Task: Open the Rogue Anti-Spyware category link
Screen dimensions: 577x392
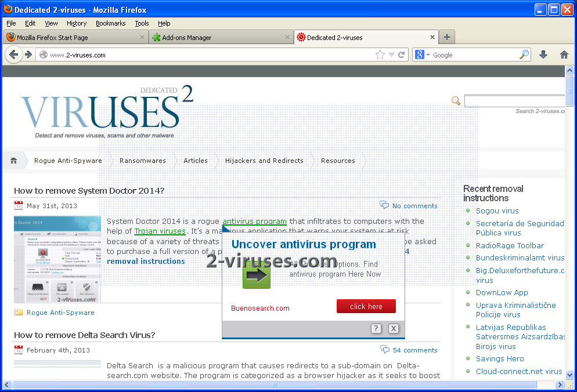Action: tap(60, 313)
